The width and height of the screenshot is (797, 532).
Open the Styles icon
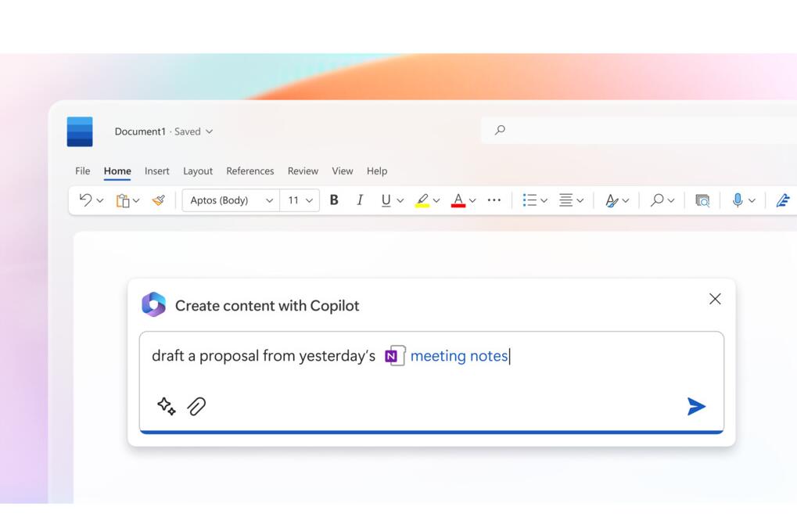click(612, 200)
